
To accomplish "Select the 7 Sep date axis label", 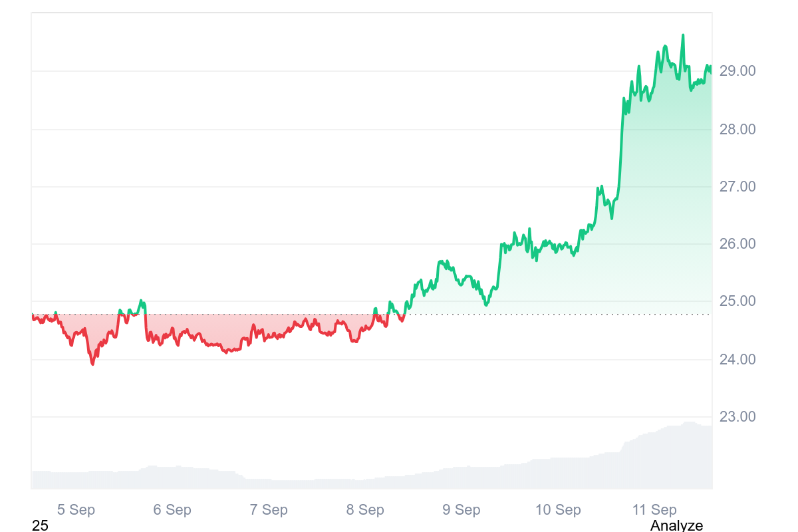I will click(269, 510).
